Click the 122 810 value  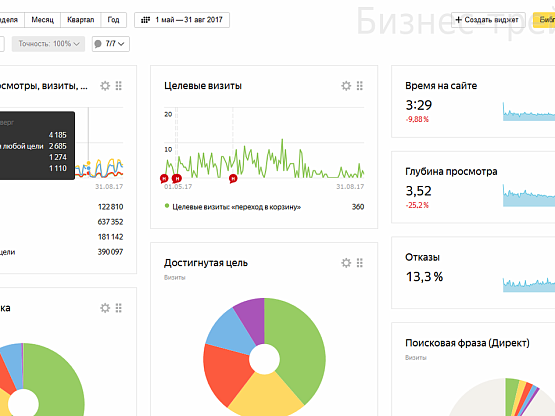110,207
